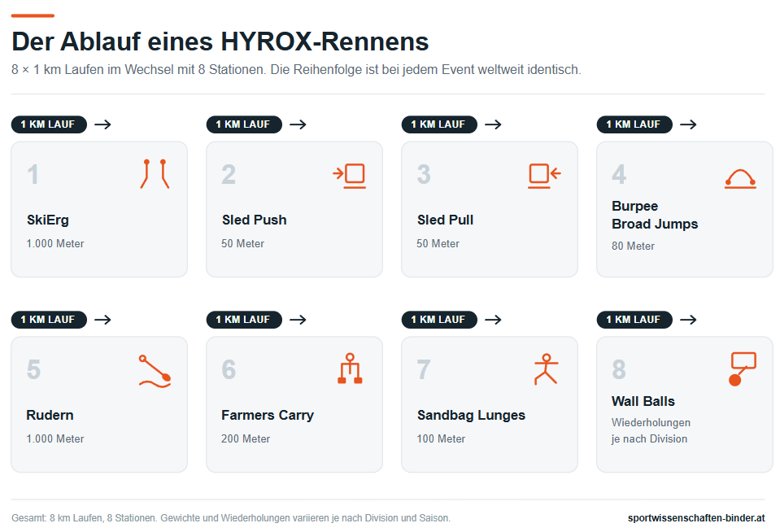Click the heading Der Ablauf eines HYROX-Rennens
Screen dimensions: 780x532
(220, 41)
